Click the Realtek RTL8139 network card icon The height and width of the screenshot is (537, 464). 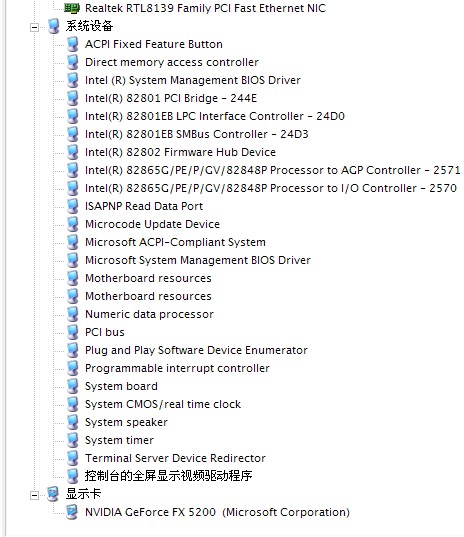click(72, 8)
